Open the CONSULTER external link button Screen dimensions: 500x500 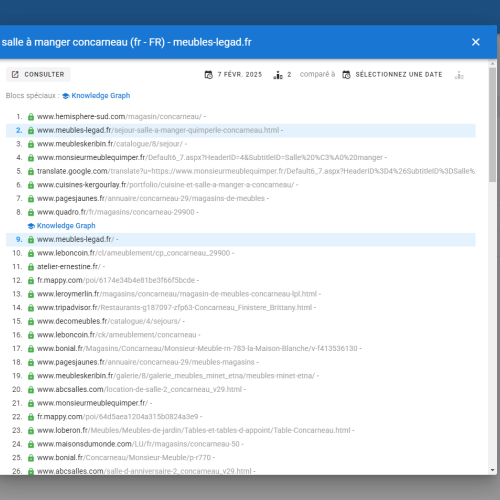[38, 74]
